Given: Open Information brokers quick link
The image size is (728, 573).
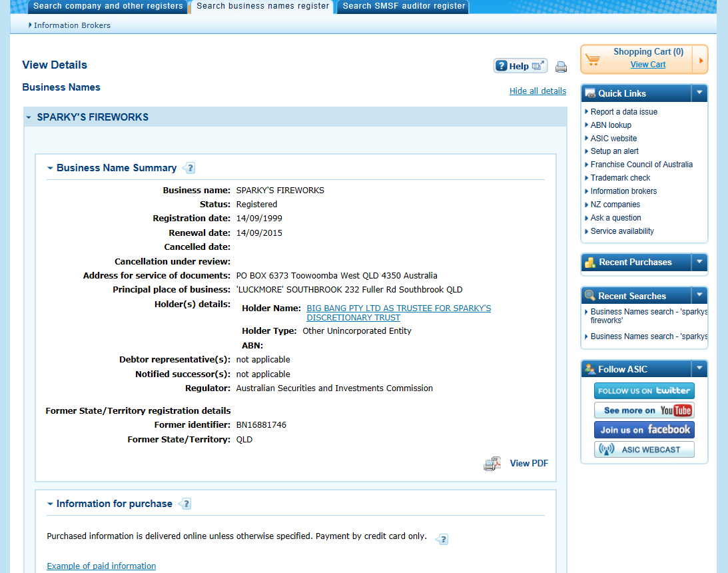Looking at the screenshot, I should [623, 191].
